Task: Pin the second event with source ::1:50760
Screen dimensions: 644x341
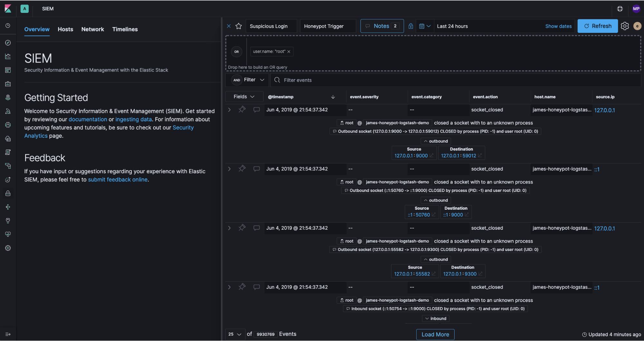Action: click(242, 169)
